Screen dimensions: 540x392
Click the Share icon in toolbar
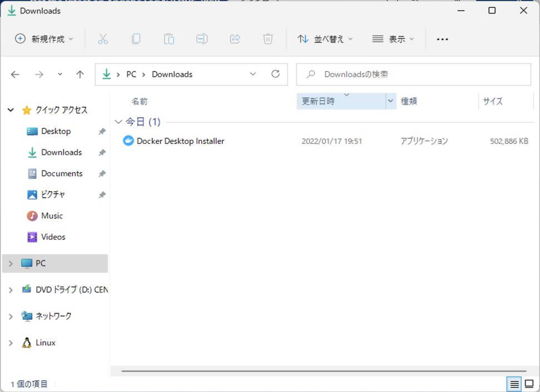coord(235,39)
